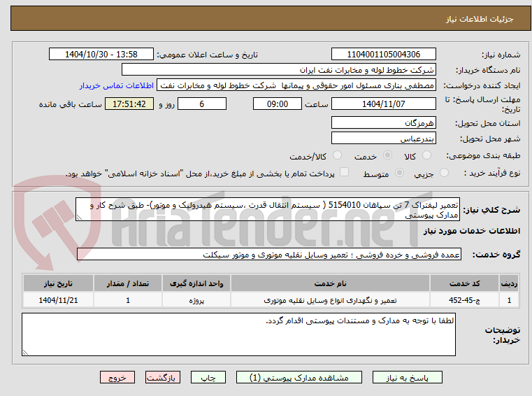Viewport: 532px width, 396px height.
Task: Grab resize handle of توضیحات خریدار box
Action: (25, 353)
